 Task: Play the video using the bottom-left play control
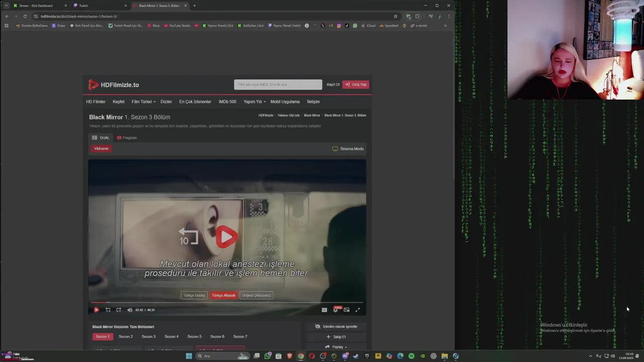pyautogui.click(x=97, y=310)
